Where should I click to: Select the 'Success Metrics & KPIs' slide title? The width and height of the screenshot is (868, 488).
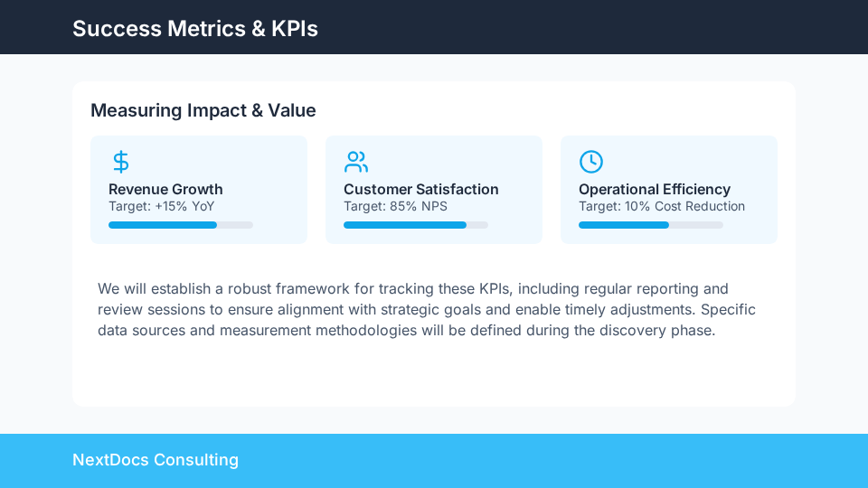(x=194, y=28)
